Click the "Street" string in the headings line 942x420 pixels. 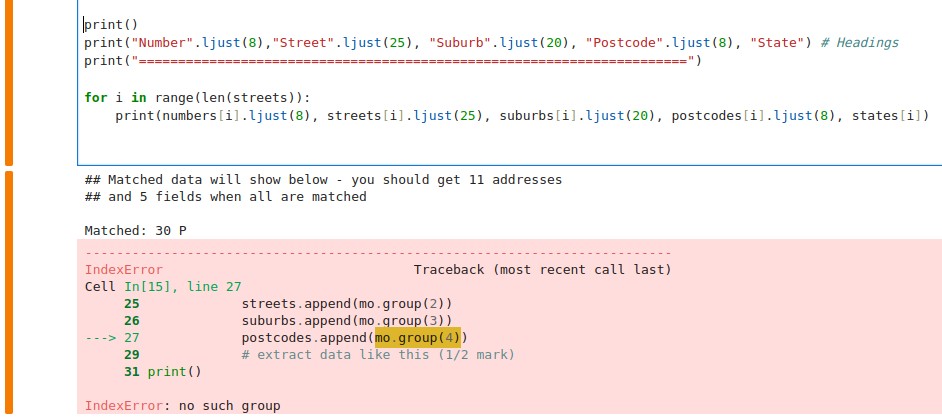coord(304,43)
